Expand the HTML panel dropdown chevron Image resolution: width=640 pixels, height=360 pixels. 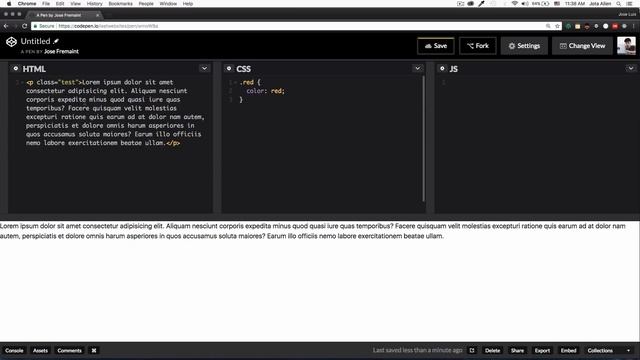pos(204,68)
